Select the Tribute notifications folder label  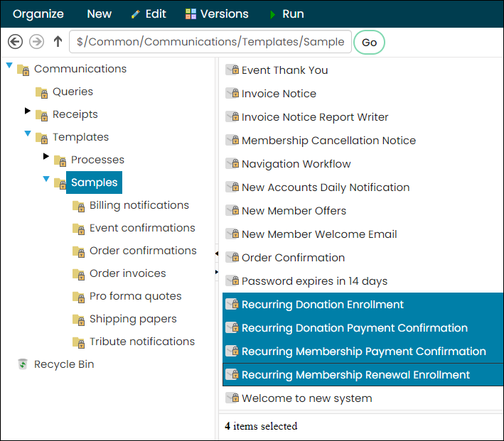point(142,342)
